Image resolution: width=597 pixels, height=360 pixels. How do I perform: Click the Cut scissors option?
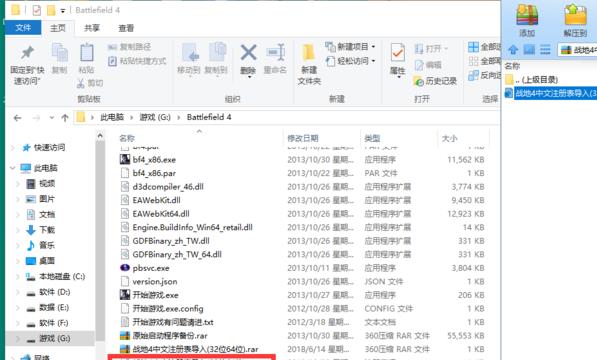(90, 83)
